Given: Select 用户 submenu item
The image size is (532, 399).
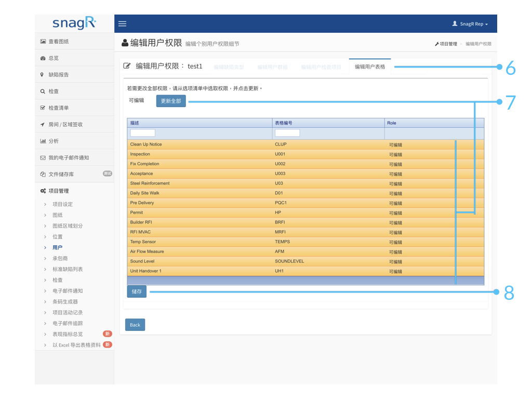Looking at the screenshot, I should point(57,248).
